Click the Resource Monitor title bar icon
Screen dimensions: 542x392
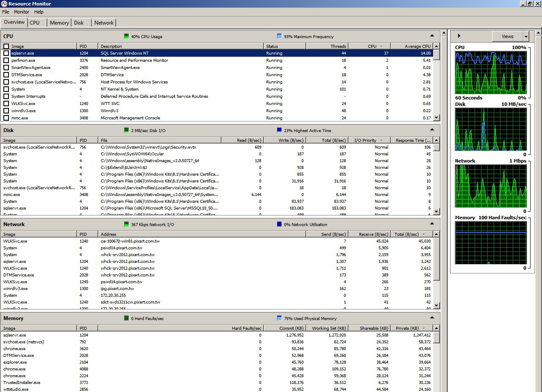click(x=4, y=4)
